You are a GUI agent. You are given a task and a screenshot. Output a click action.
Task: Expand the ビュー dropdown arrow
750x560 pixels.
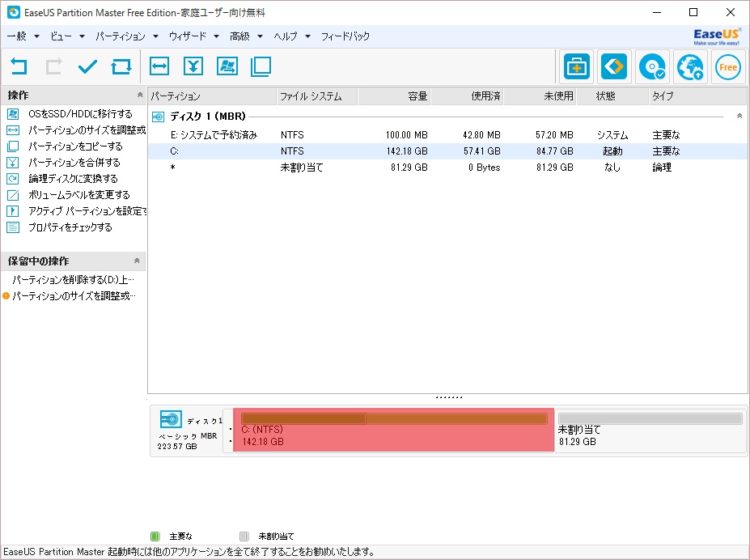(x=82, y=36)
